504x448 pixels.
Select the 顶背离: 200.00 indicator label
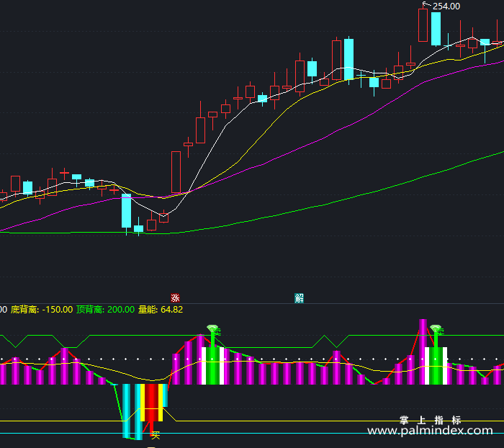(105, 310)
